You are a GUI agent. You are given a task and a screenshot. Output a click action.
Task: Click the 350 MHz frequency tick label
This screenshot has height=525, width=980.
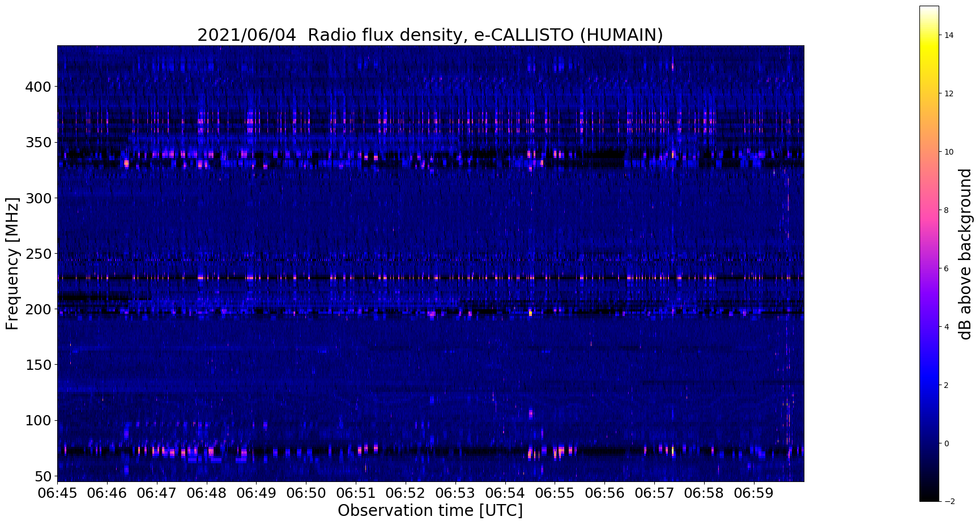click(x=39, y=142)
